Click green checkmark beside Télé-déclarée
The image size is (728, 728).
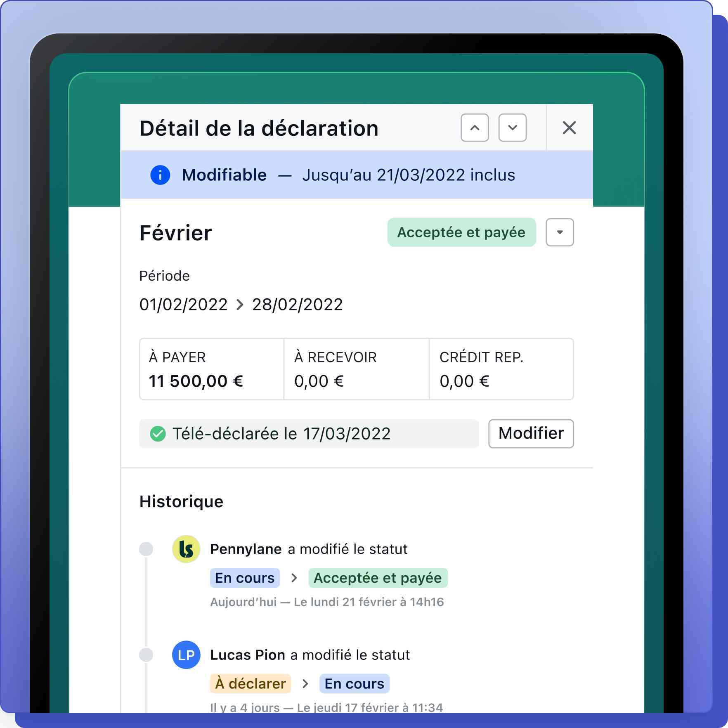tap(158, 434)
